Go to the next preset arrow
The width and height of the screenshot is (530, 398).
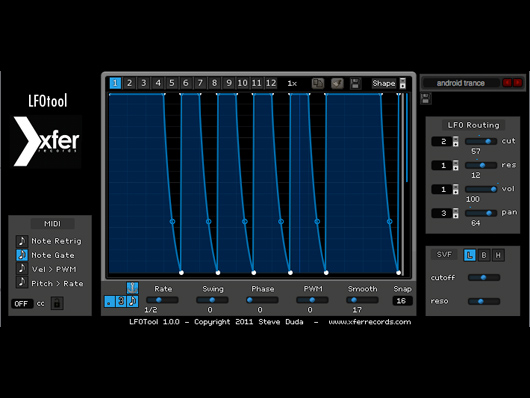517,83
